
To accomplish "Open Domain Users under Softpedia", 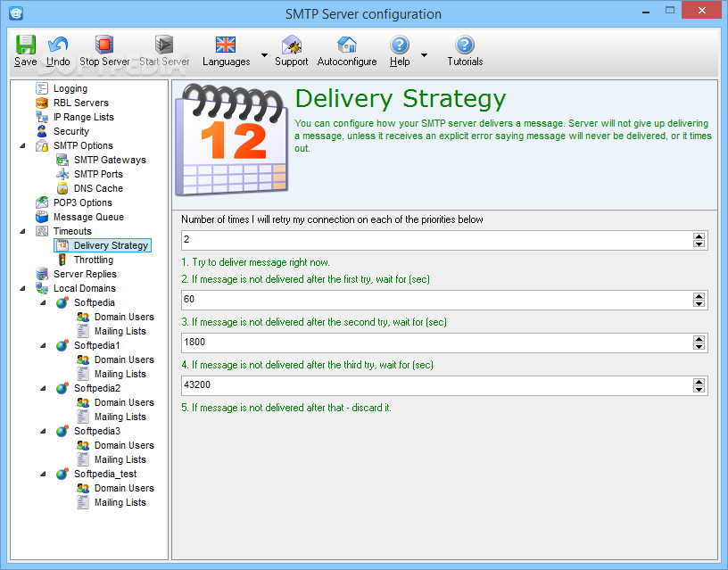I will (124, 317).
